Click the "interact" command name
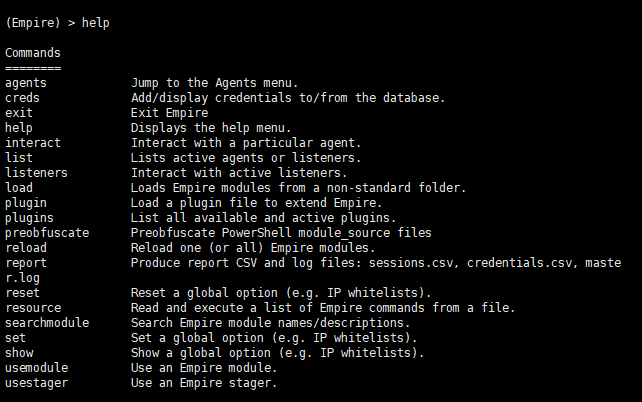The image size is (642, 402). (x=32, y=142)
